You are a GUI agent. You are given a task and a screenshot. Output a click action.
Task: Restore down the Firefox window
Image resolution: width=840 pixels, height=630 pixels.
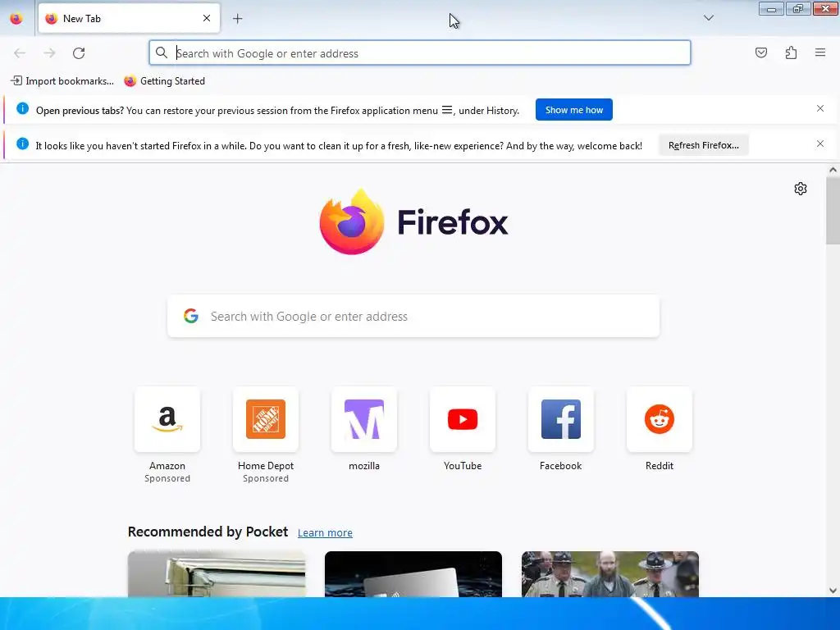coord(798,8)
